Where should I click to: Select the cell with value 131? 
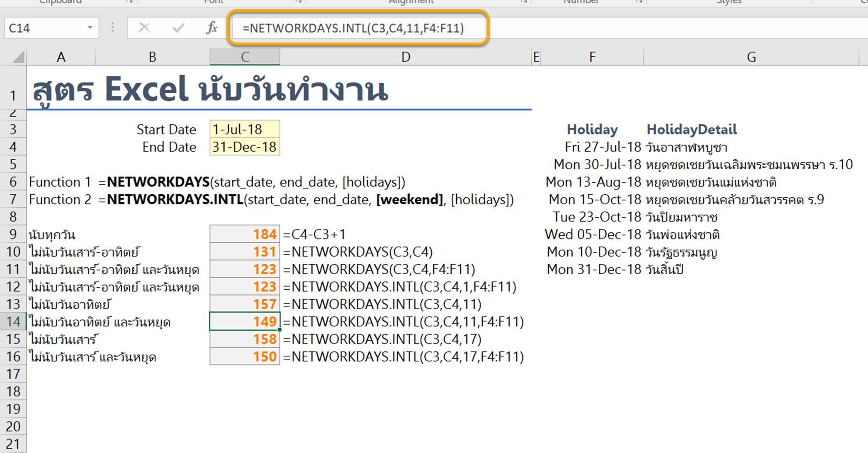tap(245, 252)
